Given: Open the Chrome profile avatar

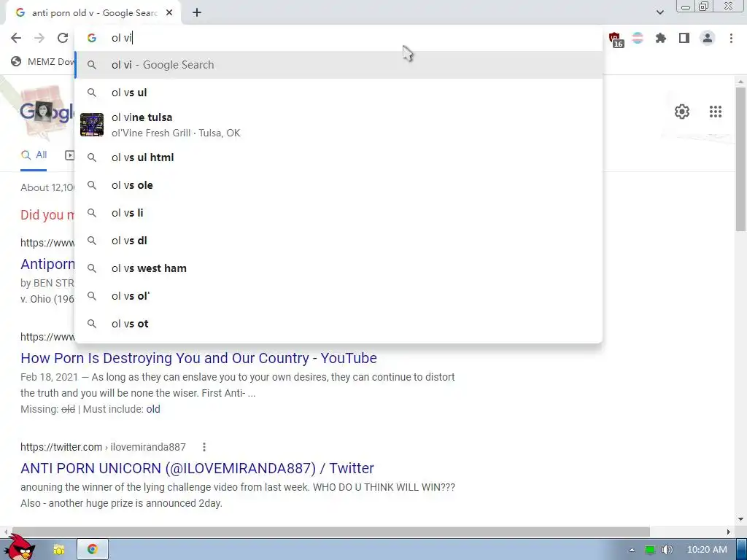Looking at the screenshot, I should coord(708,38).
